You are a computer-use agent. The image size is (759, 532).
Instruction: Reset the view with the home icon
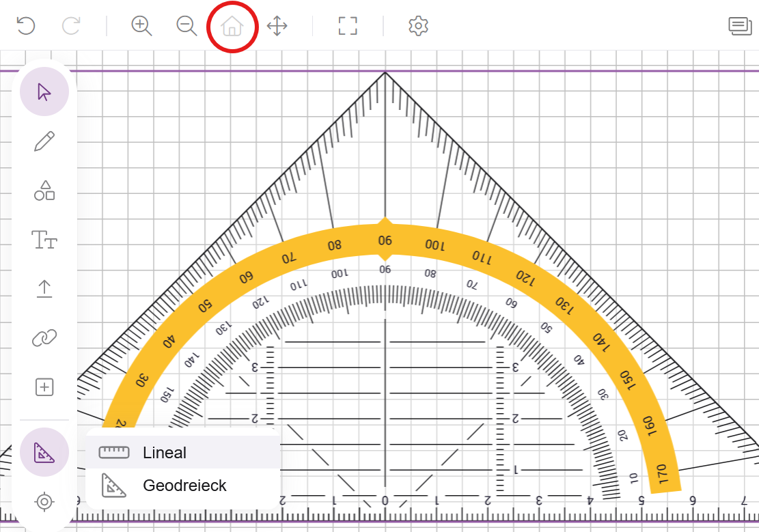point(232,27)
